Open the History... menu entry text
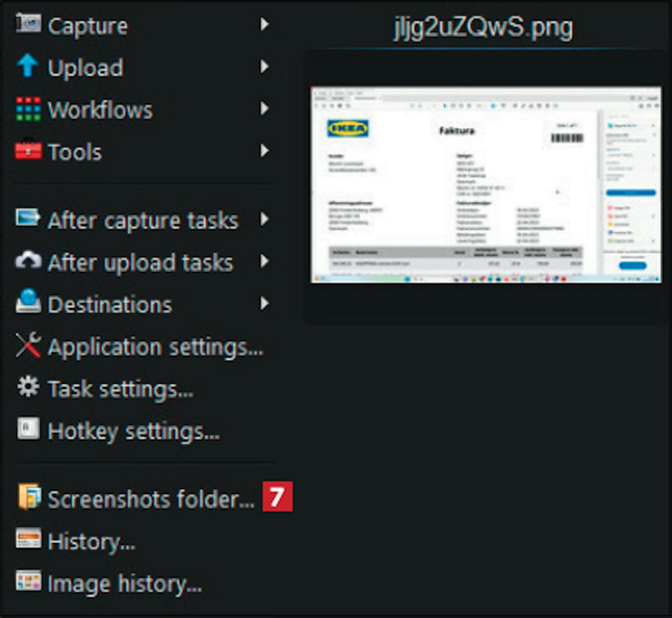Screen dimensions: 672x618 (91, 541)
